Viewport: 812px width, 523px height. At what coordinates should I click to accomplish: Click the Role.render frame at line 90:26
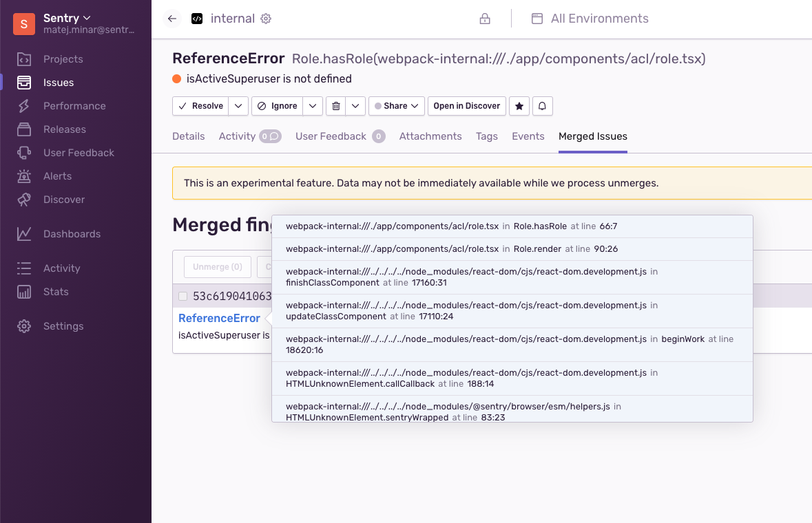pos(512,249)
